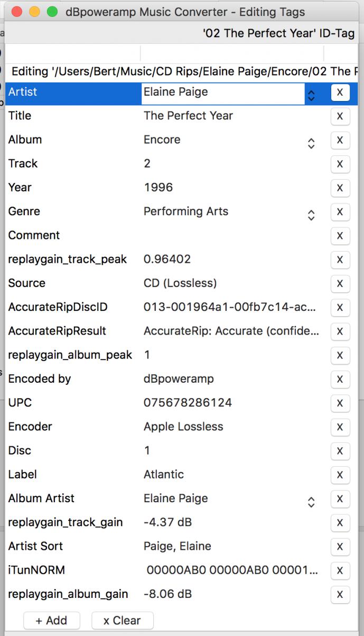Remove the Encoder tag with X
Screen dimensions: 364x636
pos(340,427)
